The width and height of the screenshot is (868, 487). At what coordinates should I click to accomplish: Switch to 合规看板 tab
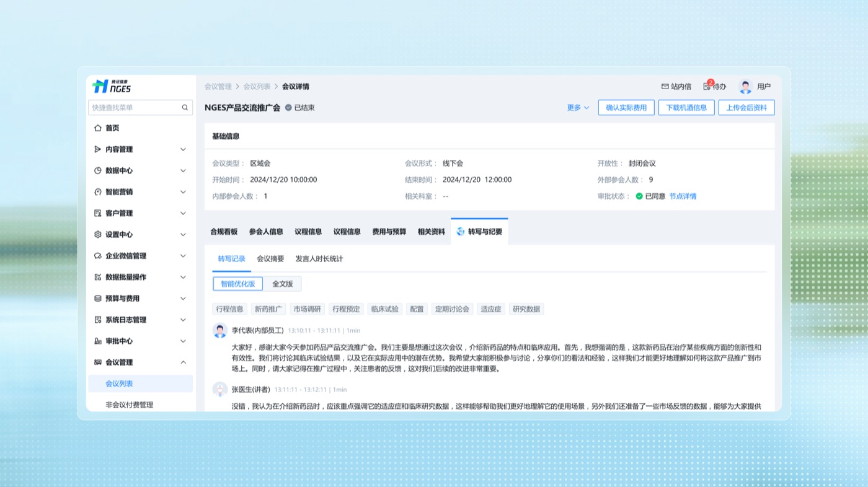coord(224,232)
